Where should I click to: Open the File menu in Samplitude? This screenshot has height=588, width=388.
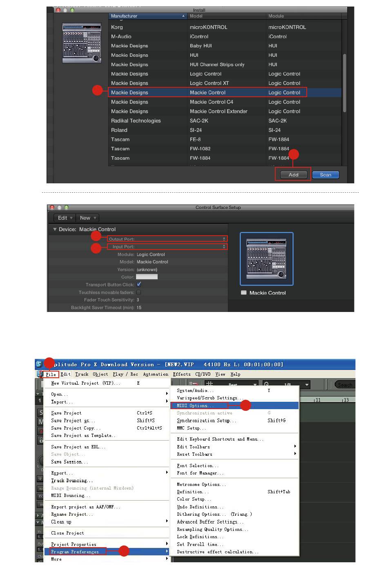click(51, 374)
